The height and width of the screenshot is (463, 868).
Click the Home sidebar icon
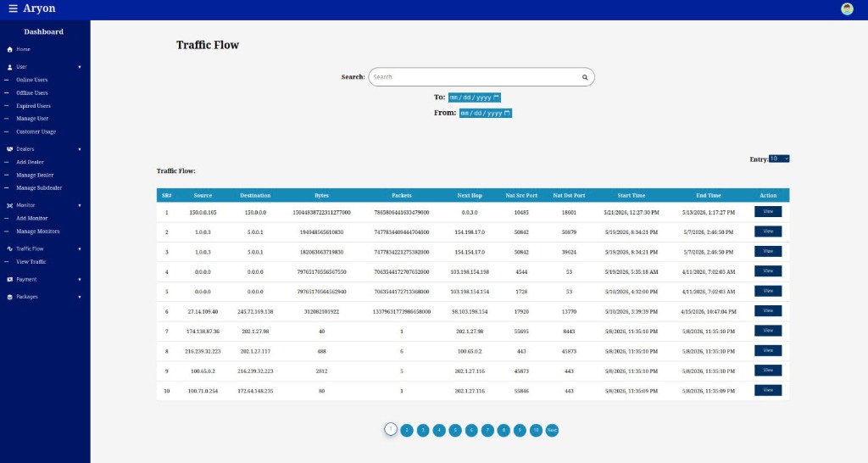pos(9,49)
